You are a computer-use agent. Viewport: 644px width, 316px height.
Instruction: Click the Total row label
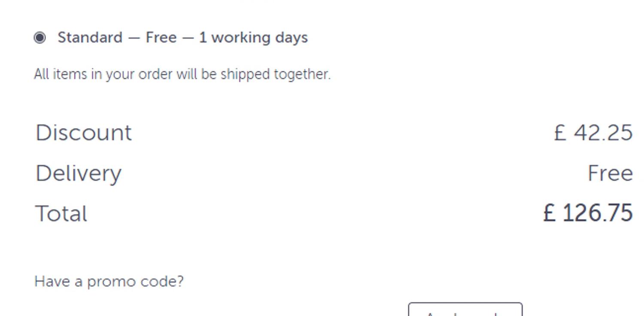coord(61,213)
